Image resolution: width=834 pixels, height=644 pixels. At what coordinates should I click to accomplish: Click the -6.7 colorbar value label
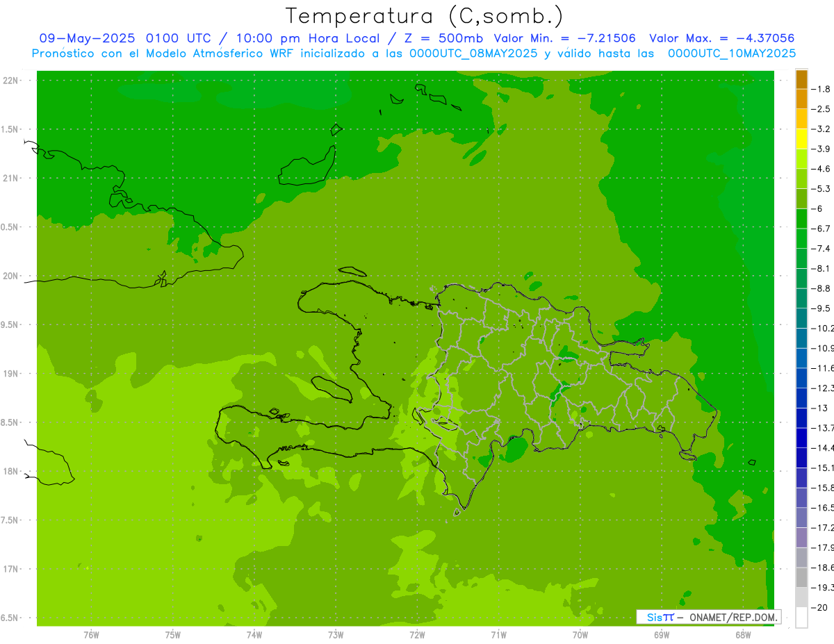tap(821, 229)
